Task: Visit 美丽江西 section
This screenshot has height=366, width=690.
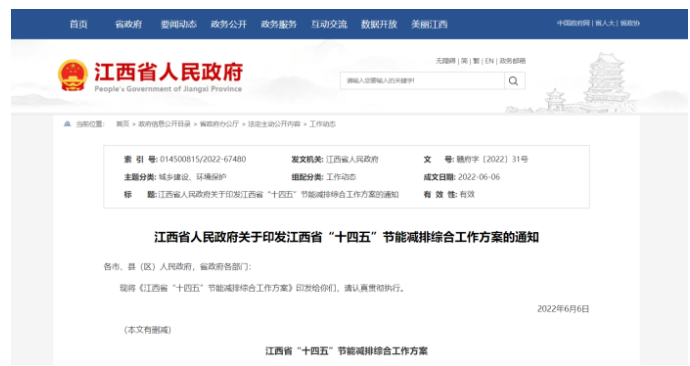Action: coord(429,24)
